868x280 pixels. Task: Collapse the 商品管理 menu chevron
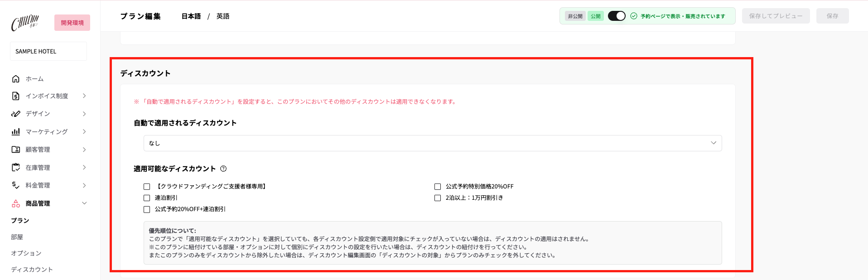pos(84,203)
